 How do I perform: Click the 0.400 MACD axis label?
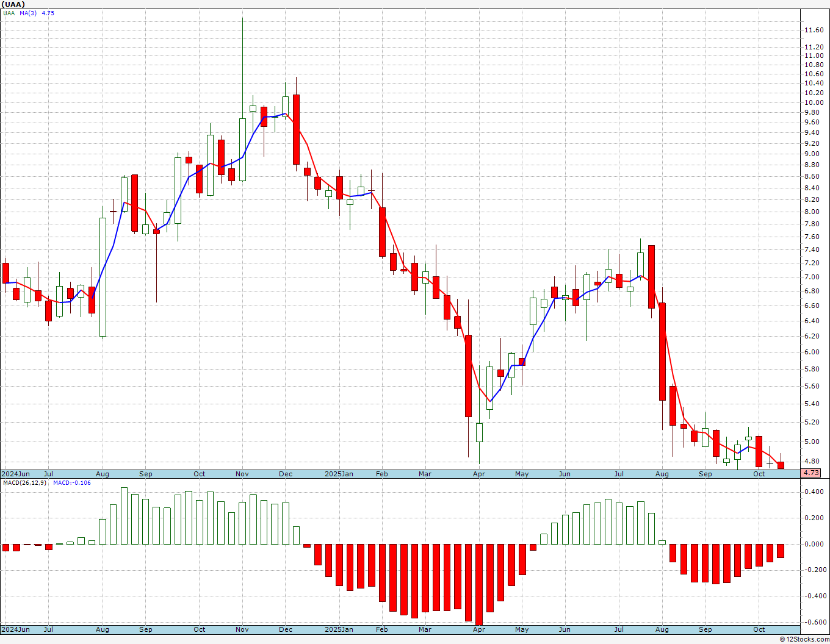[815, 492]
